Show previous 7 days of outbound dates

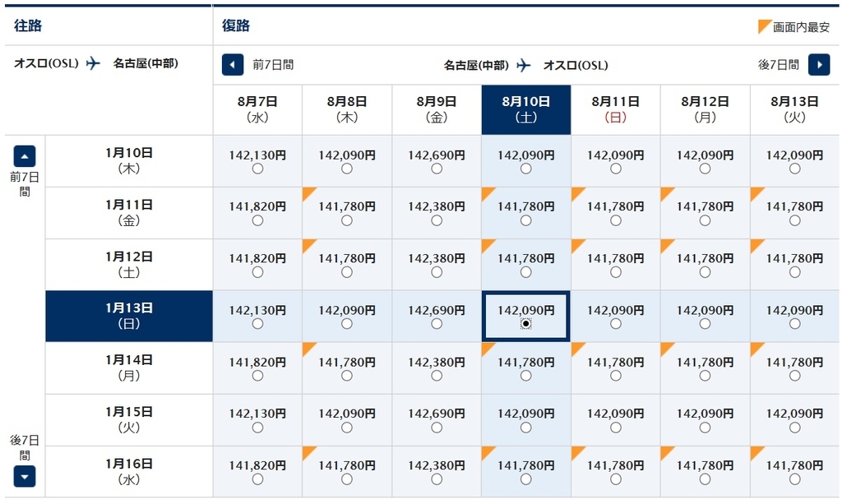coord(25,156)
